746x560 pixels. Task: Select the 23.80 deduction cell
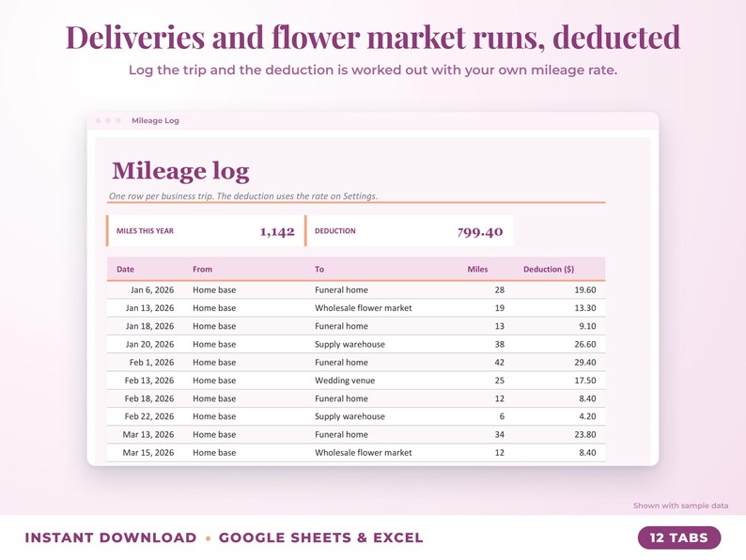pos(584,434)
